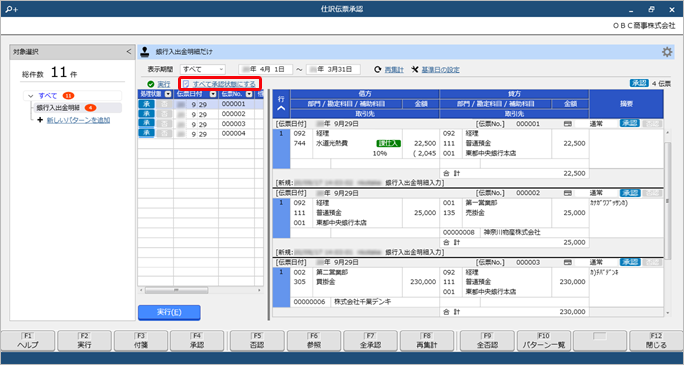The width and height of the screenshot is (684, 365).
Task: Click the detail pane vertical scrollbar
Action: (x=667, y=201)
